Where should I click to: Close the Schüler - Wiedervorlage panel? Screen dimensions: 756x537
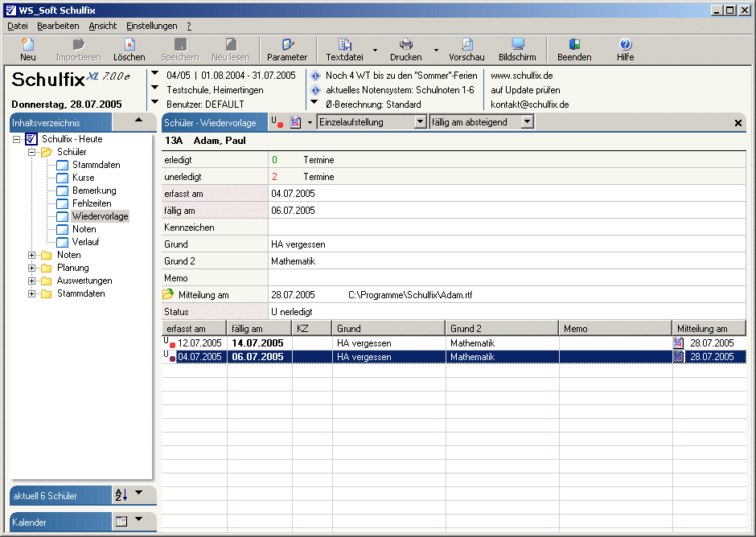click(x=738, y=123)
